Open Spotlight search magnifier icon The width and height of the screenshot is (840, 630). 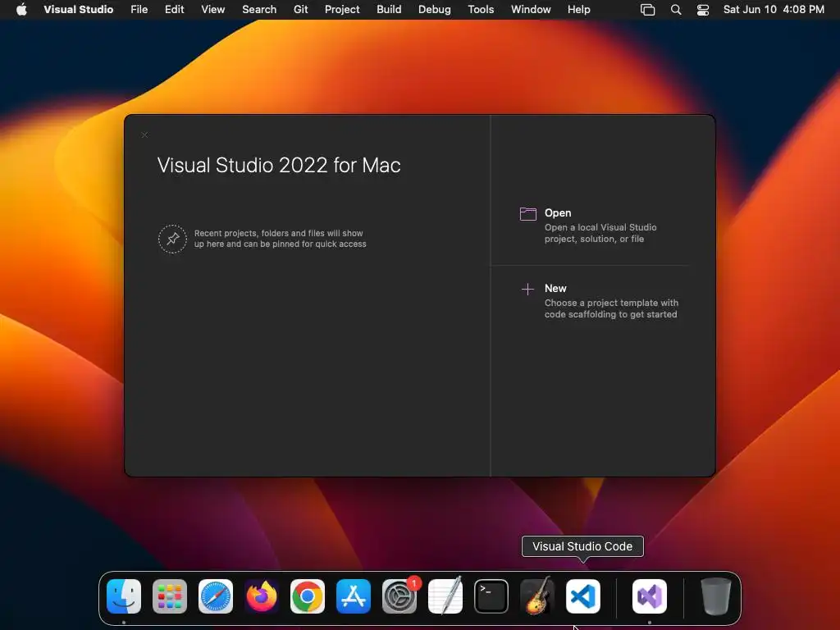tap(676, 10)
